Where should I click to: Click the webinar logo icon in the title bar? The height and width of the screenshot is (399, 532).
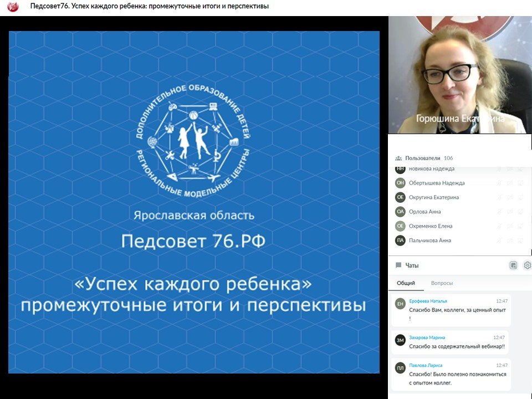point(13,7)
